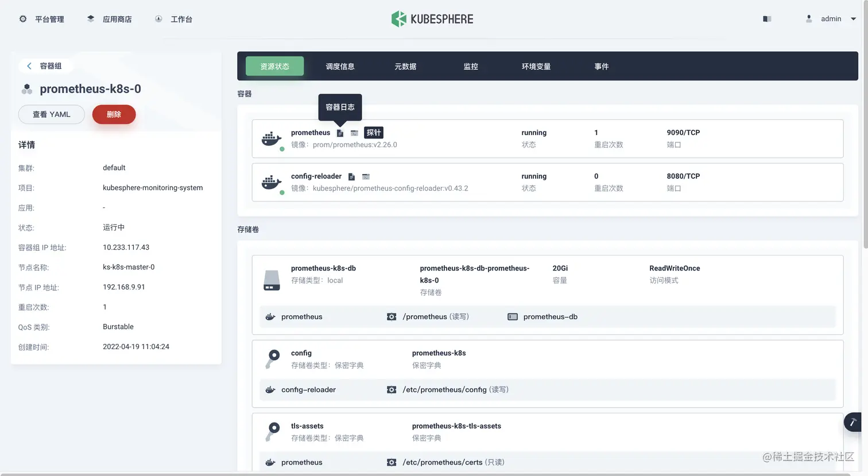Click the config-reloader container docker icon
The height and width of the screenshot is (476, 868).
point(272,183)
